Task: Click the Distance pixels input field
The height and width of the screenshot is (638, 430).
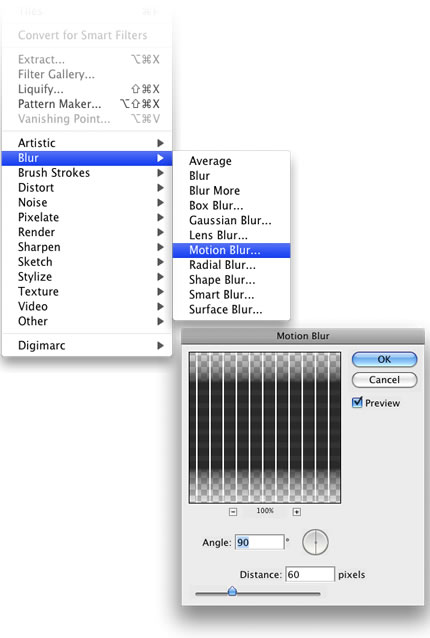Action: [x=310, y=574]
